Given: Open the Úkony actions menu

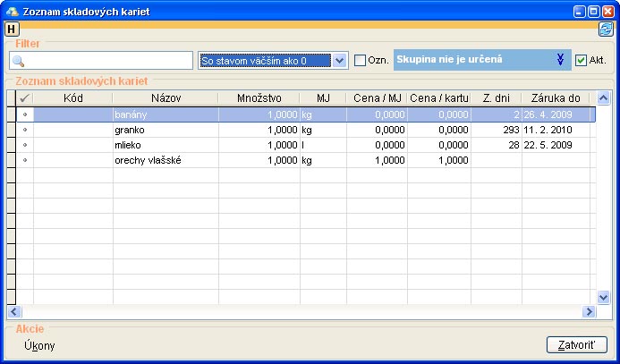Looking at the screenshot, I should click(39, 346).
